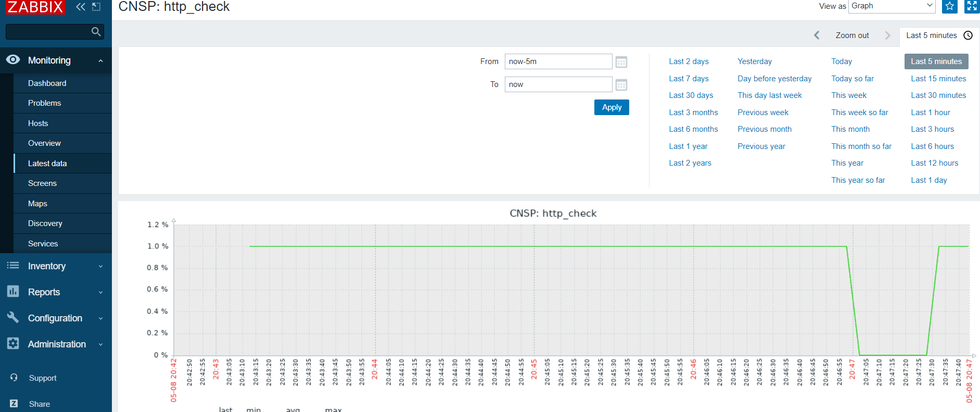
Task: Select This year so far range
Action: [858, 180]
